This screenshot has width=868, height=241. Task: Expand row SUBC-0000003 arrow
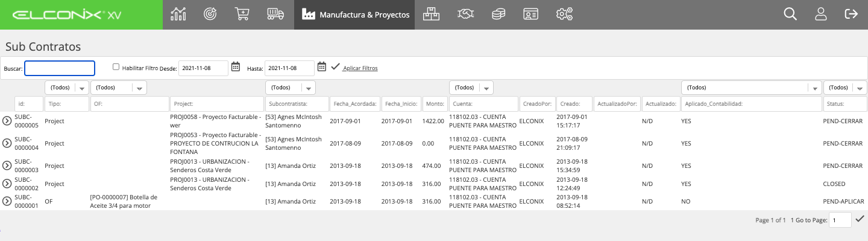tap(7, 165)
